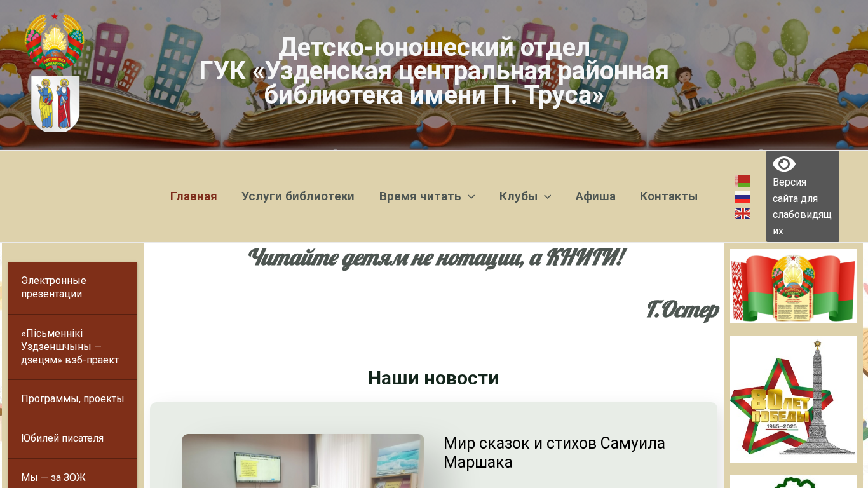The image size is (868, 488).
Task: Click the library title heading in header
Action: pos(434,71)
